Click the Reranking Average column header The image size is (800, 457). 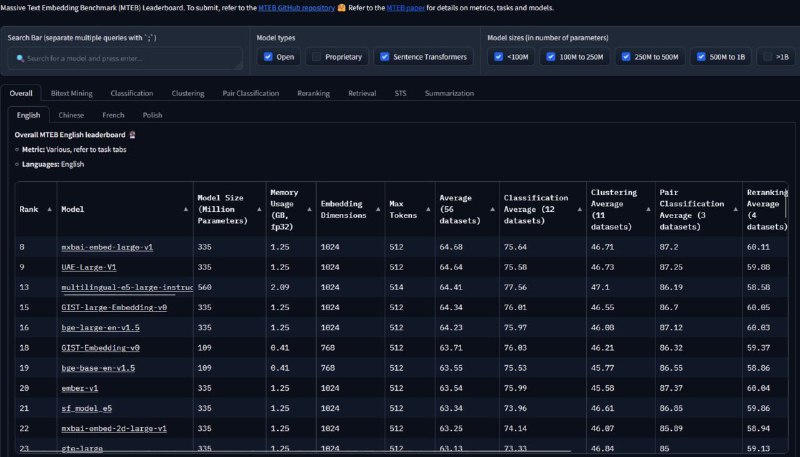point(765,210)
